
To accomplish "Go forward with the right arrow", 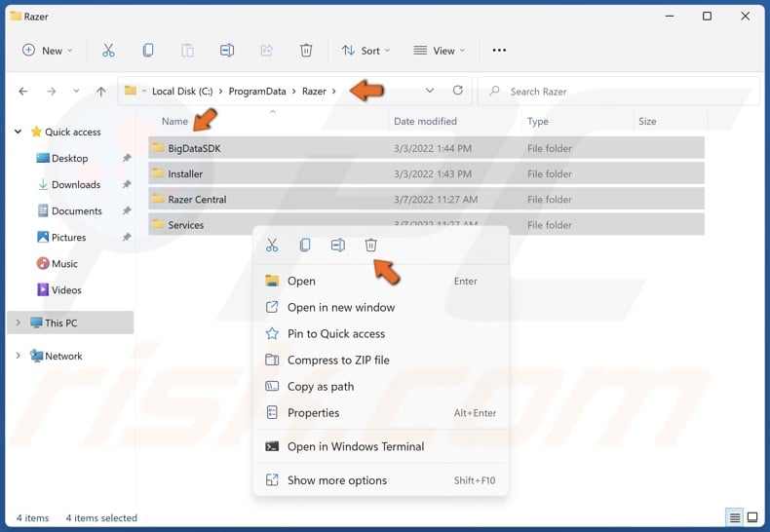I will [x=51, y=92].
